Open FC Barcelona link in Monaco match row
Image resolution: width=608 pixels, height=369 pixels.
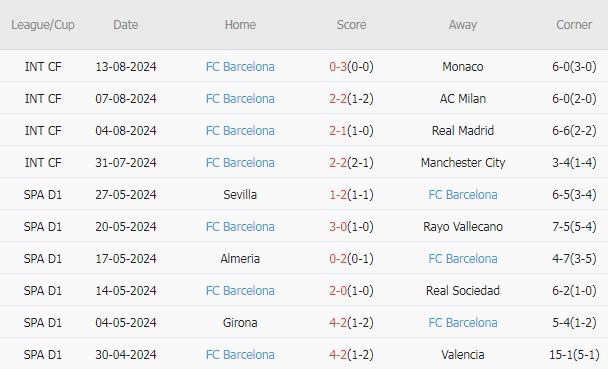point(240,67)
